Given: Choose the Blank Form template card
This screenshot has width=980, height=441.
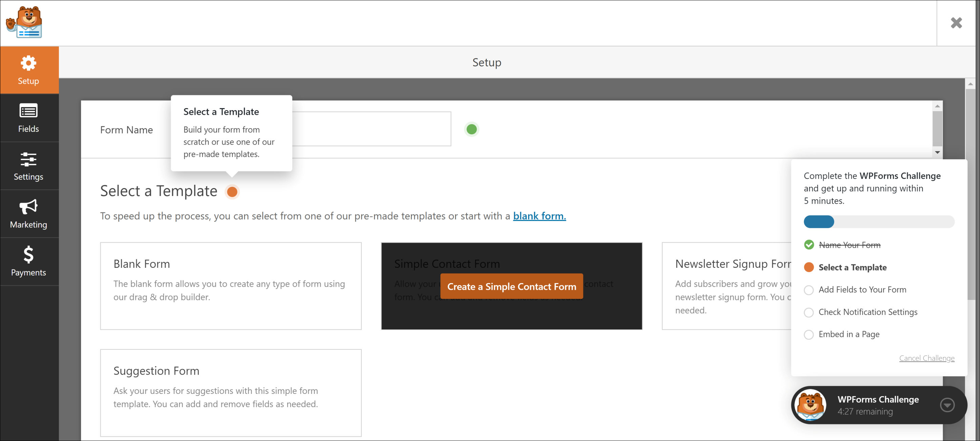Looking at the screenshot, I should 231,286.
